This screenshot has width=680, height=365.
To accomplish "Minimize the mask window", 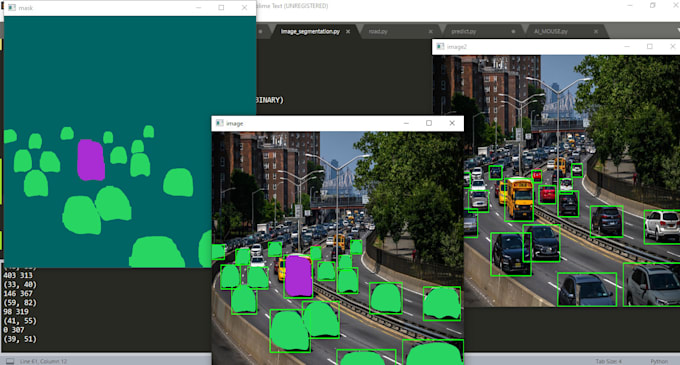I will 199,8.
